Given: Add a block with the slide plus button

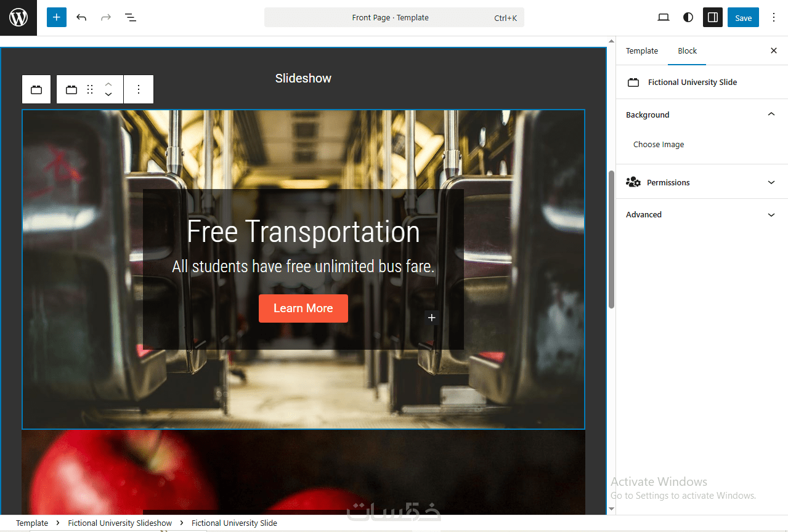Looking at the screenshot, I should point(432,318).
